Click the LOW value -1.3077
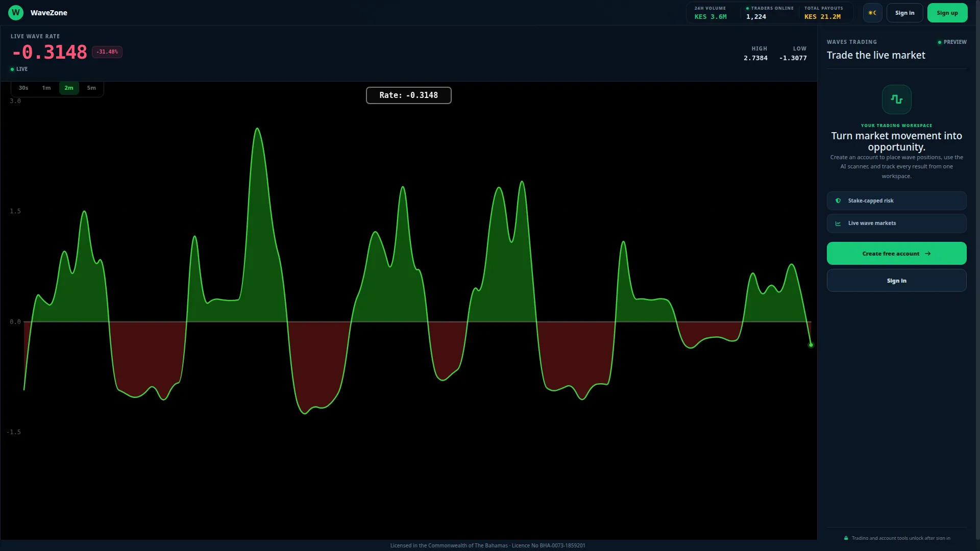This screenshot has width=980, height=551. [793, 58]
